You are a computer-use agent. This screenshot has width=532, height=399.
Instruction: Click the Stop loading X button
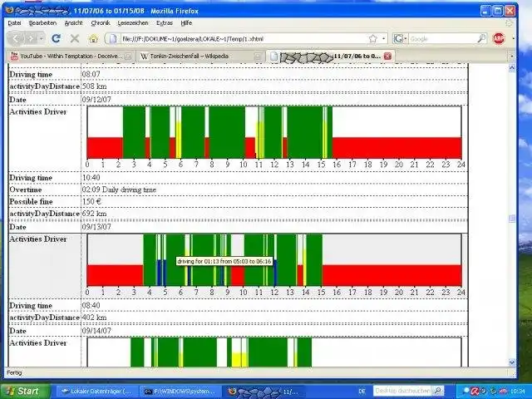click(75, 38)
